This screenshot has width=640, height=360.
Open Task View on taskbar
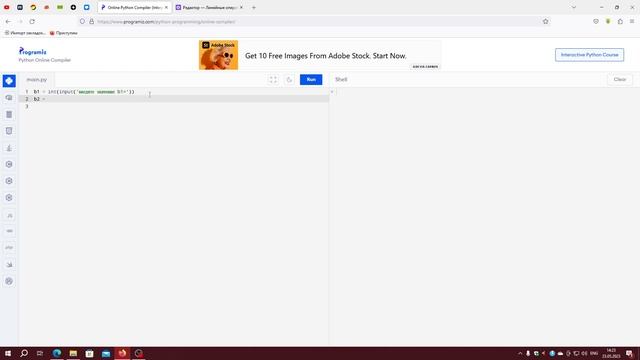40,353
